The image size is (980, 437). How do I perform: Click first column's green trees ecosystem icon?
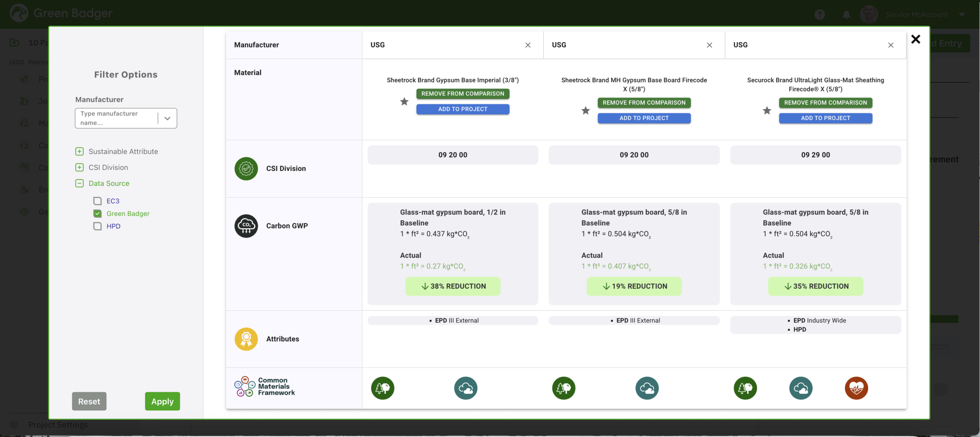click(x=382, y=388)
